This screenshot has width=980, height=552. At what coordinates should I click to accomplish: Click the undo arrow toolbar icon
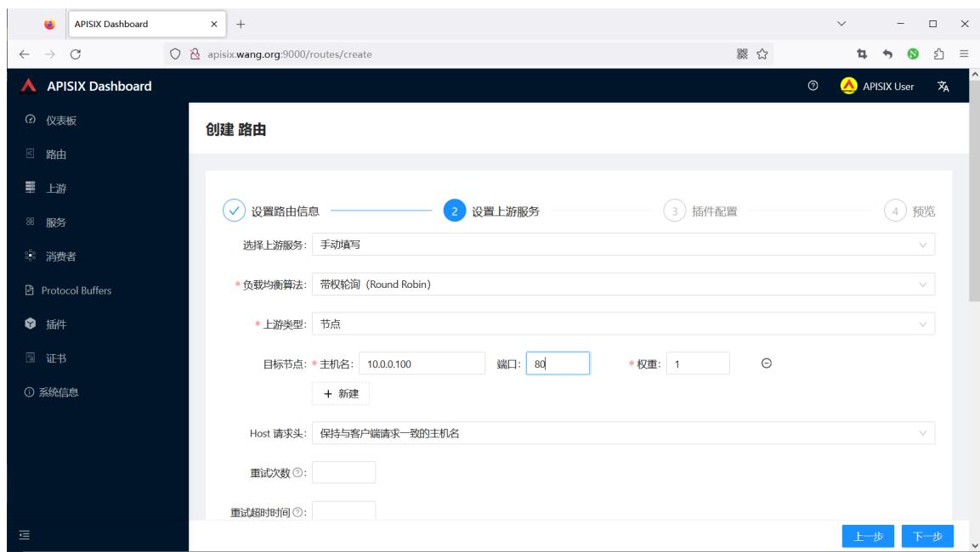(x=887, y=54)
